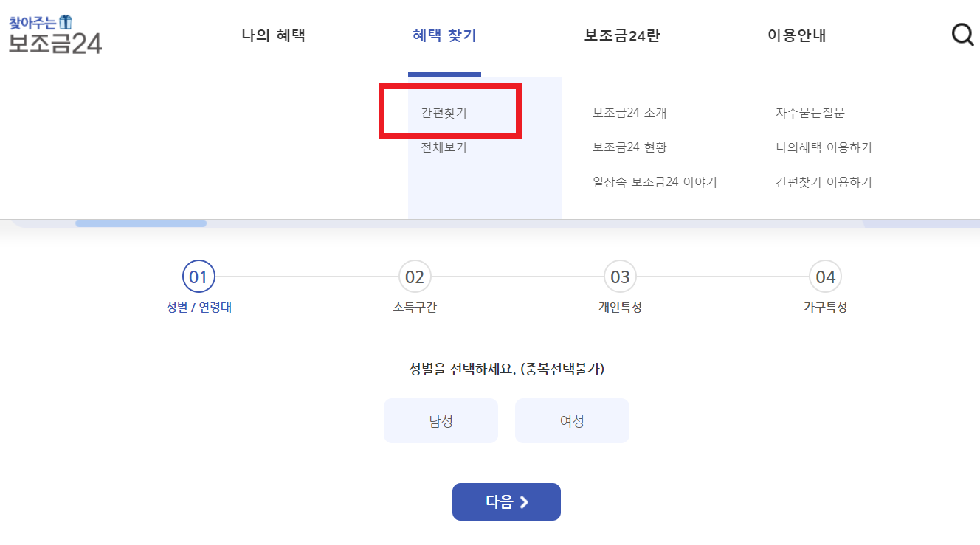
Task: Choose 여성 gender option
Action: click(x=572, y=421)
